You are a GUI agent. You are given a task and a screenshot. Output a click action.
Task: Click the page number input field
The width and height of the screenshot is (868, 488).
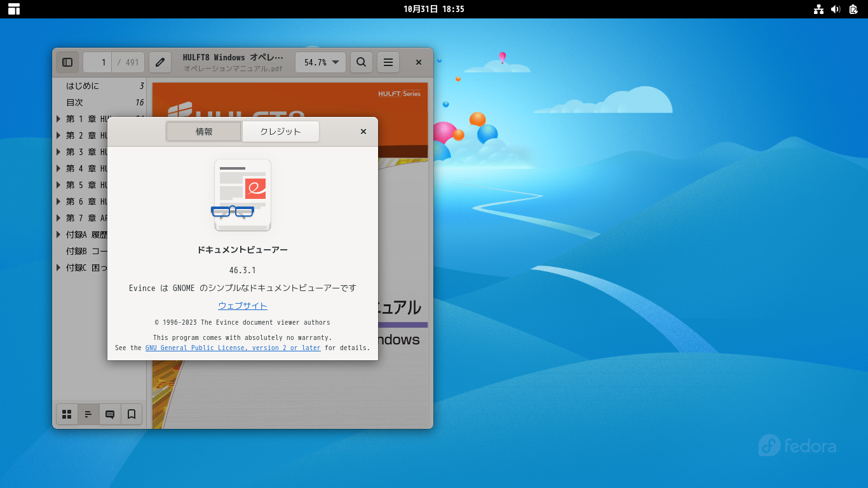point(97,62)
